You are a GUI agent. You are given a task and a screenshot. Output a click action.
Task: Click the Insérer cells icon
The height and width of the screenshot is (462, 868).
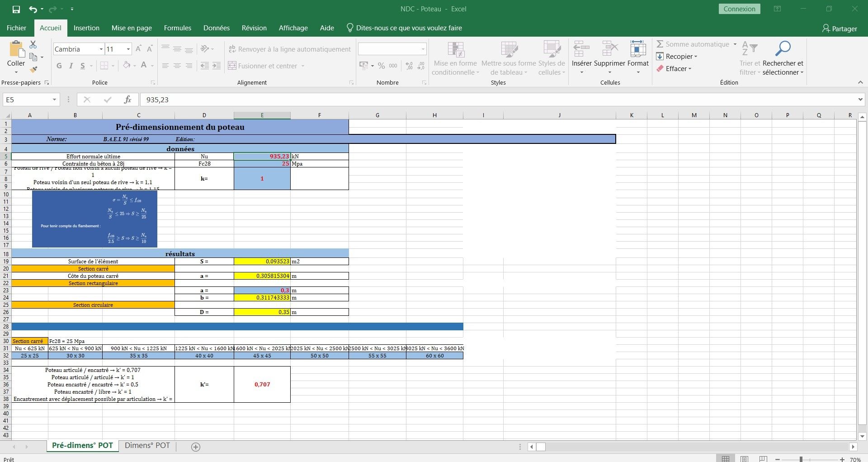click(x=581, y=49)
